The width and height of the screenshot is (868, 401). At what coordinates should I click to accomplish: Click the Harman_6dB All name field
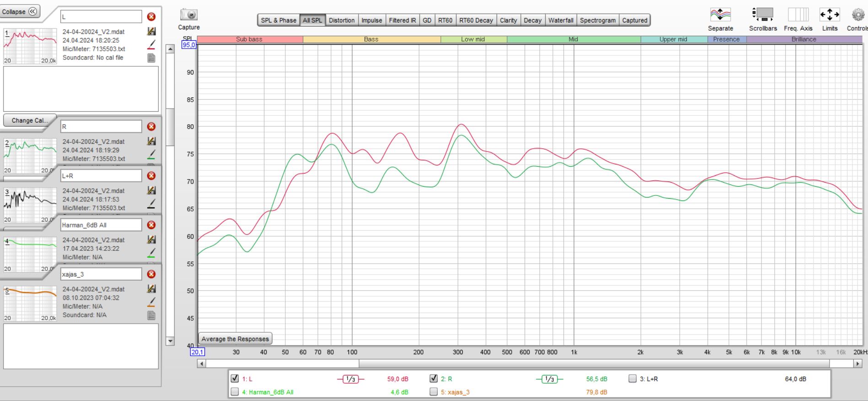(x=101, y=225)
